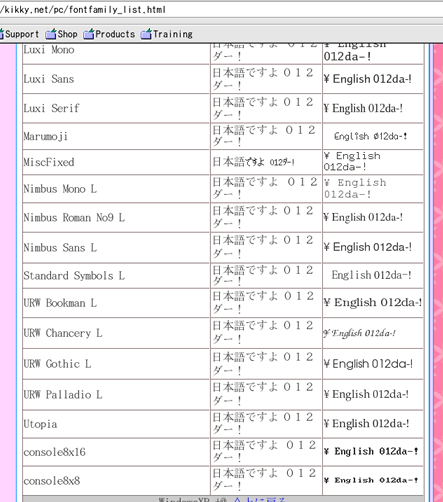Select the URW Gothic L name

click(x=57, y=364)
